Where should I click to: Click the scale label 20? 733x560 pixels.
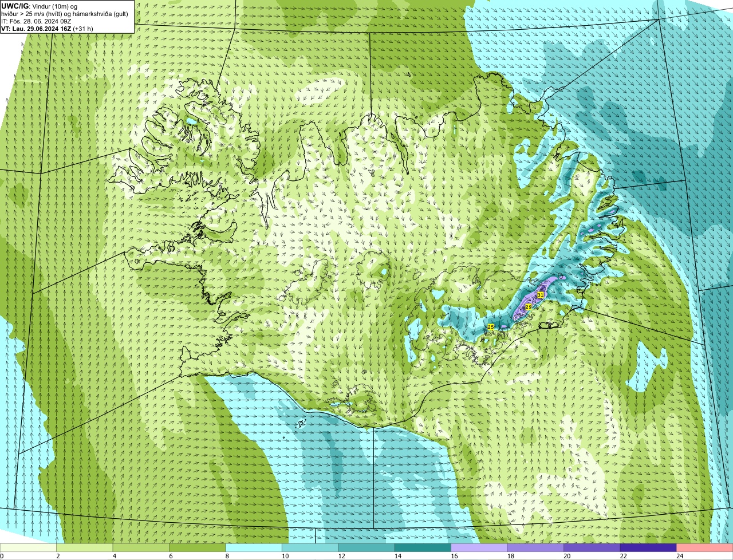pyautogui.click(x=567, y=556)
